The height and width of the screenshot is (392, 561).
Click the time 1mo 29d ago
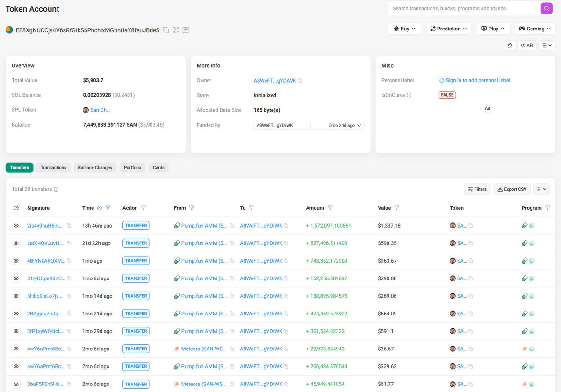click(x=97, y=331)
